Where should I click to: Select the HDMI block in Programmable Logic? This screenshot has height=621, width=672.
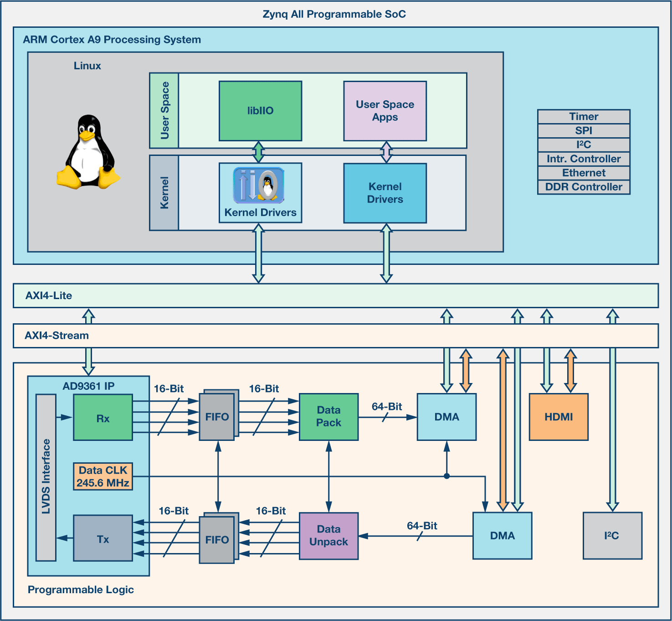click(559, 416)
